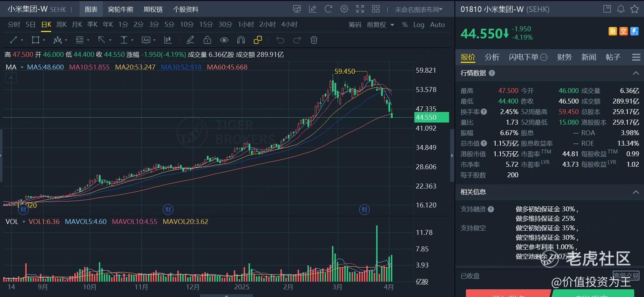Click the refresh chart icon

[328, 9]
